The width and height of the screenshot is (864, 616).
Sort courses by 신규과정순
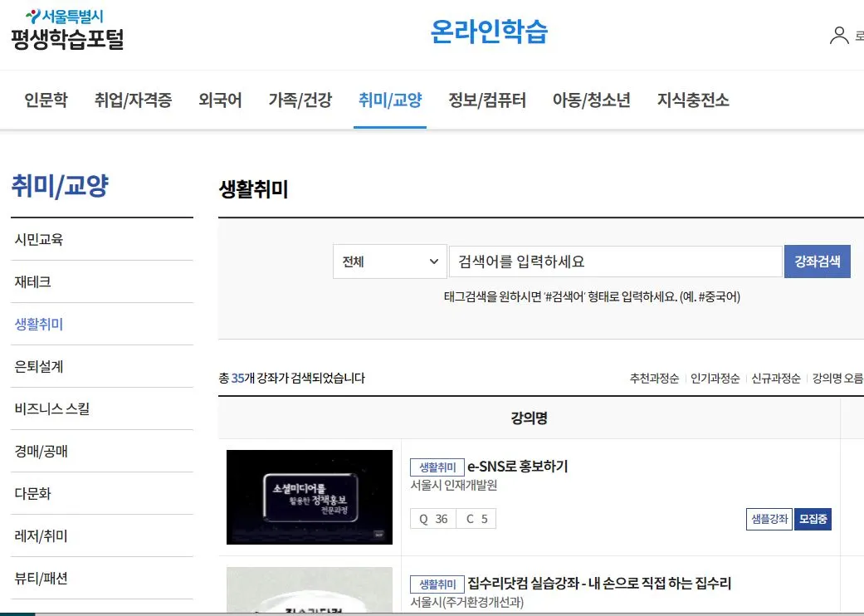[774, 377]
